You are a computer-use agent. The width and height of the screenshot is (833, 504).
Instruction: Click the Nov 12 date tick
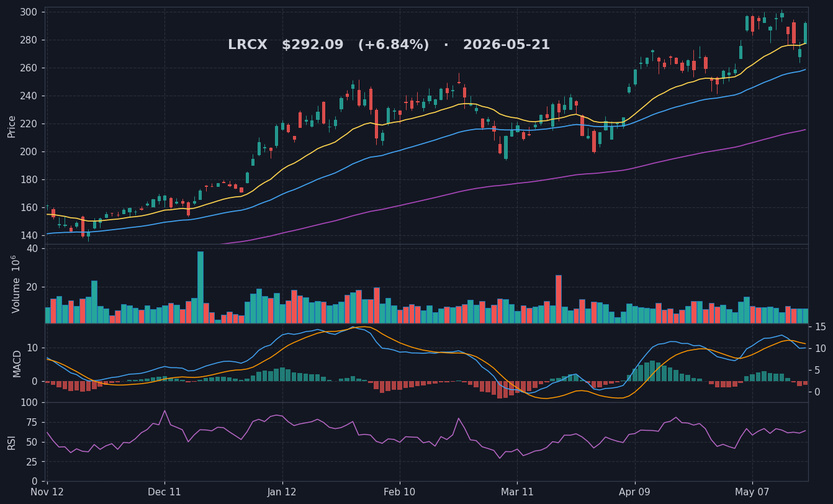tap(47, 492)
